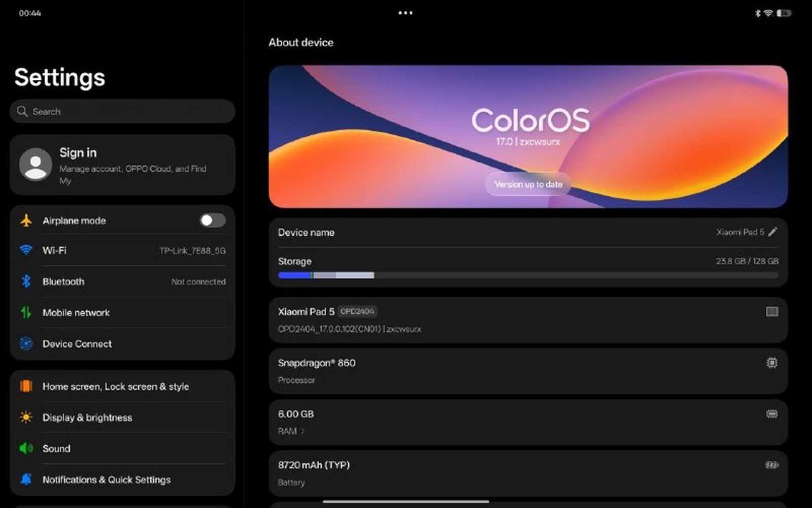Click the Airplane mode plane icon
The height and width of the screenshot is (508, 812).
pyautogui.click(x=26, y=220)
